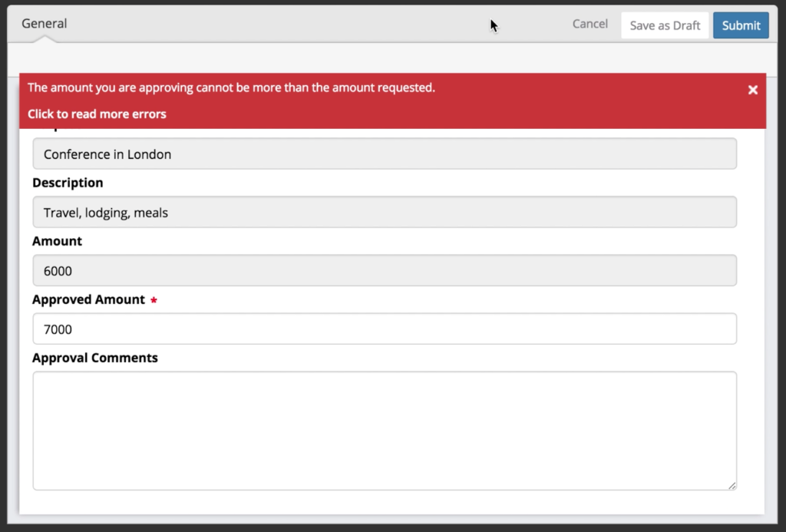Image resolution: width=786 pixels, height=532 pixels.
Task: Cancel out of the approval form
Action: pyautogui.click(x=589, y=24)
